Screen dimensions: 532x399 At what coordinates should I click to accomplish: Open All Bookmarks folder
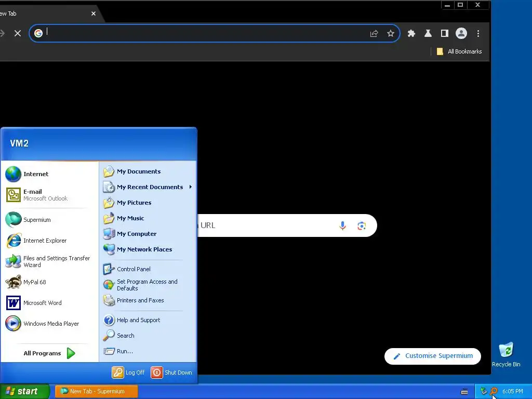click(x=459, y=51)
